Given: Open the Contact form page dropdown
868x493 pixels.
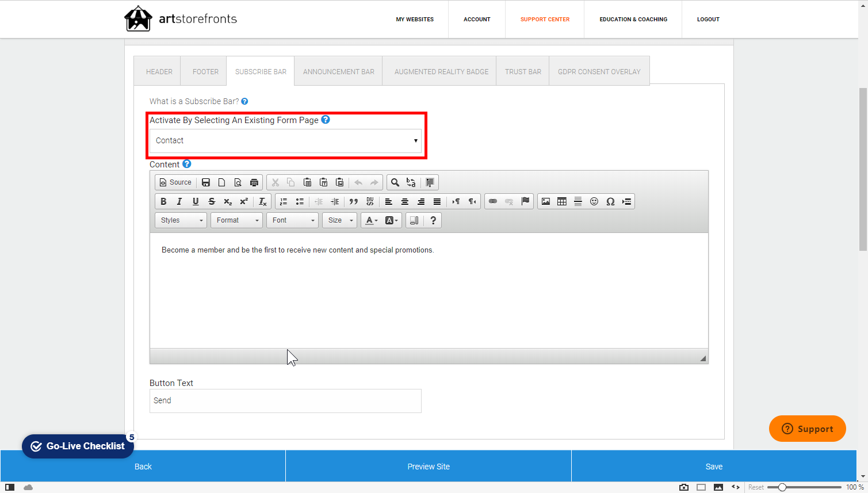Looking at the screenshot, I should [x=285, y=141].
